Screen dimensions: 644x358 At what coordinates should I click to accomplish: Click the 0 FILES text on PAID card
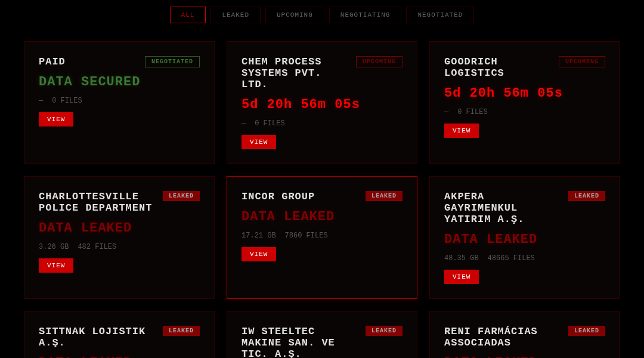[x=67, y=100]
